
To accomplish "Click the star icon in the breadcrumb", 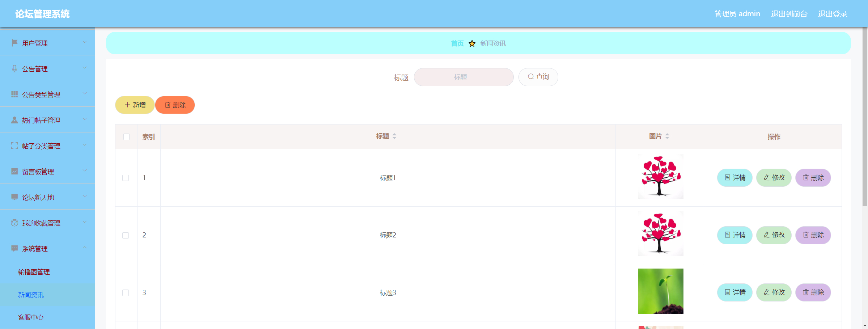I will (472, 43).
